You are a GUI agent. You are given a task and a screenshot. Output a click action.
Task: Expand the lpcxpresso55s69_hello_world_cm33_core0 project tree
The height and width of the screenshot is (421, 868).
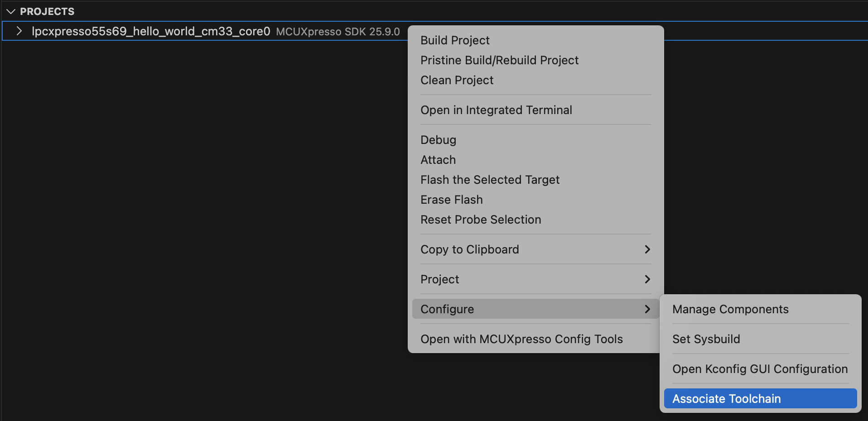coord(19,31)
